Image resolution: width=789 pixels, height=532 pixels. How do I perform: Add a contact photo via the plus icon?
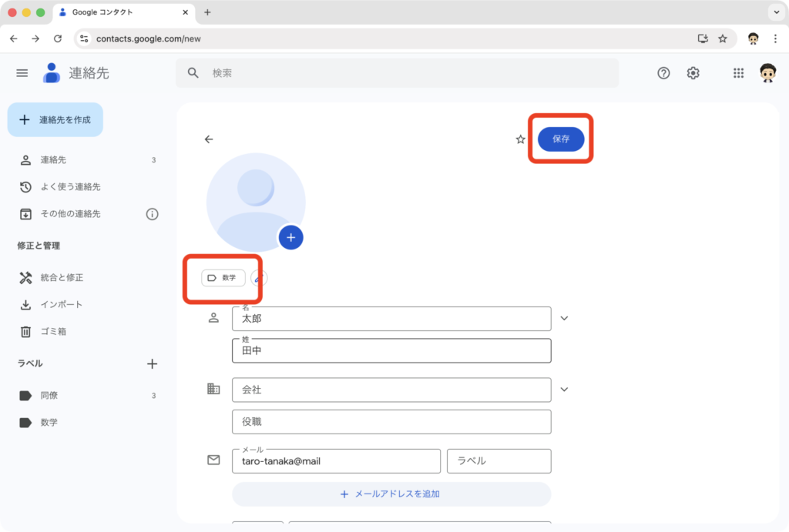click(290, 237)
